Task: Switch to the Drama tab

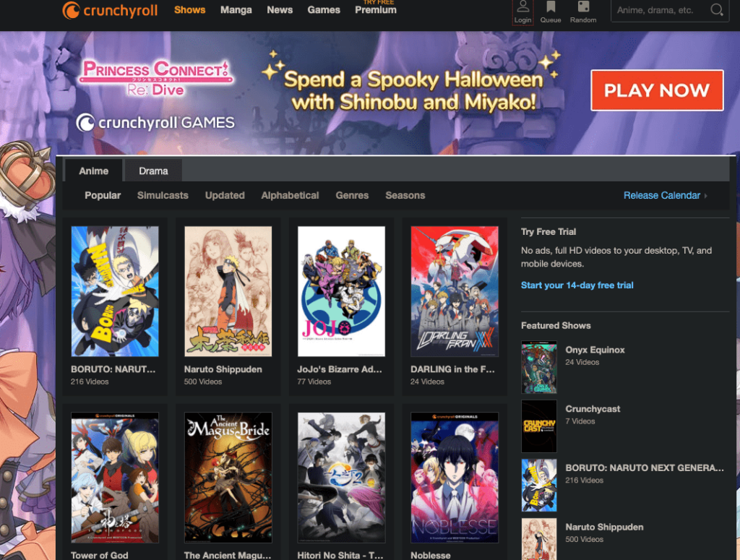Action: tap(152, 171)
